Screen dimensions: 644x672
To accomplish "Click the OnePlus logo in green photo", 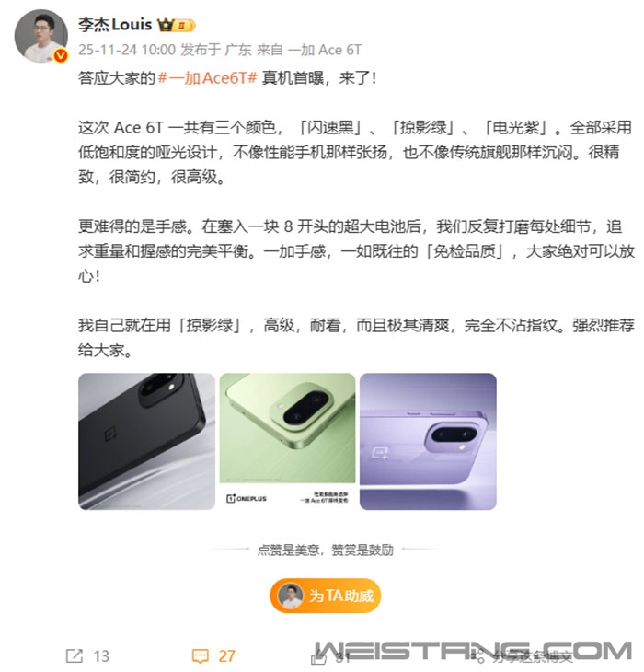I will [247, 498].
